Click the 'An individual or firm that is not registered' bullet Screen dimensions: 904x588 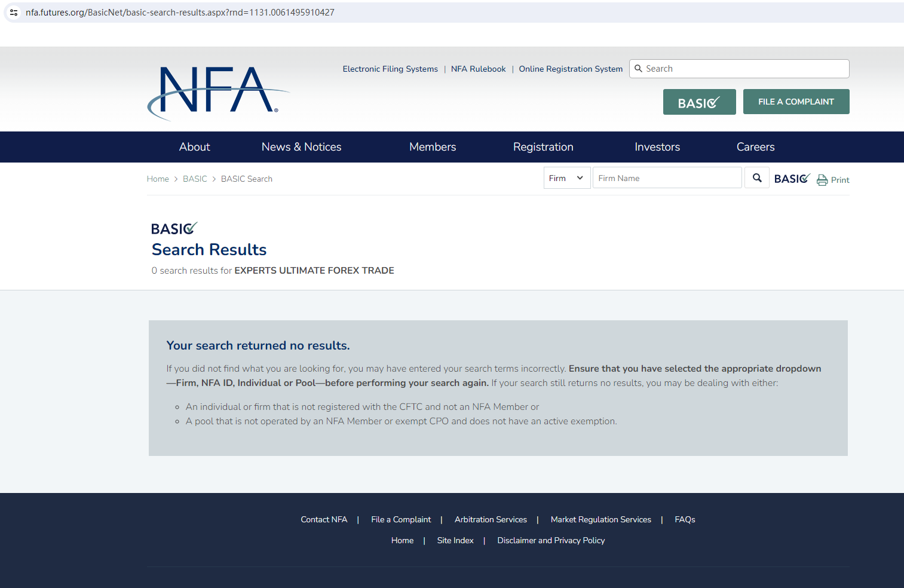[x=362, y=407]
